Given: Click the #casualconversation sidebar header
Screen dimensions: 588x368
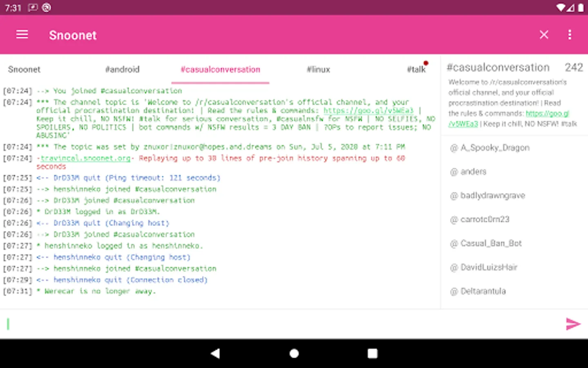Looking at the screenshot, I should [498, 67].
